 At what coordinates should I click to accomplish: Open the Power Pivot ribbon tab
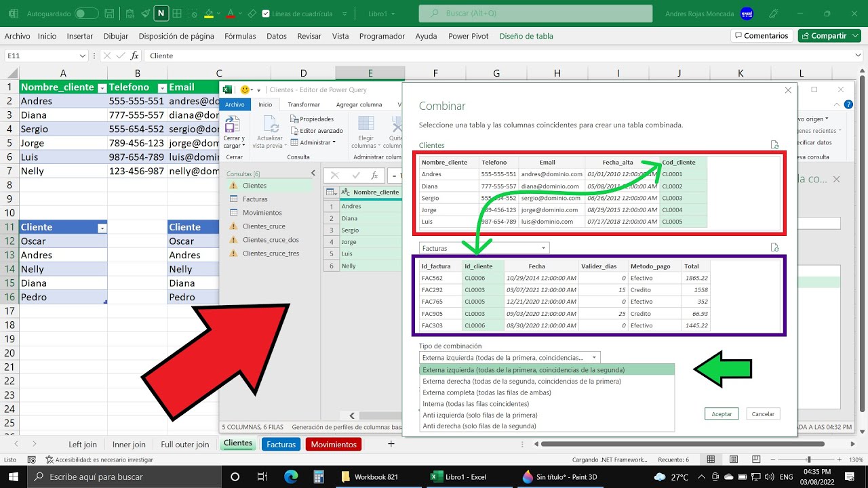(x=468, y=36)
